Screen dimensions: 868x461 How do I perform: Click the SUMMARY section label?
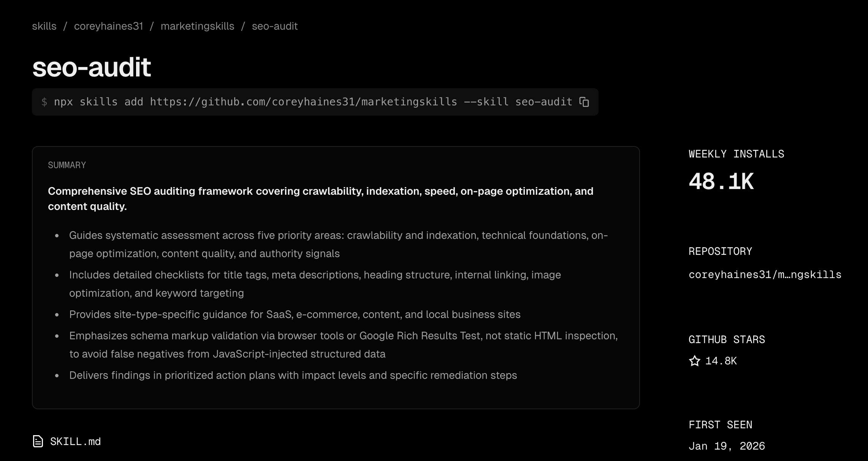click(x=67, y=165)
